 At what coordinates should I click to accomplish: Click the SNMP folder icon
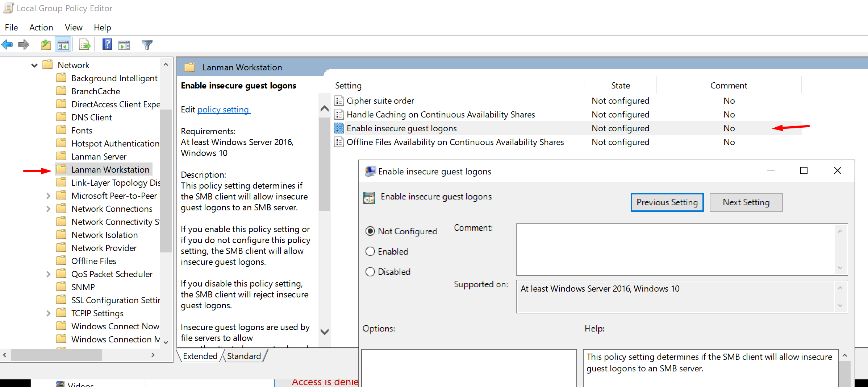62,286
